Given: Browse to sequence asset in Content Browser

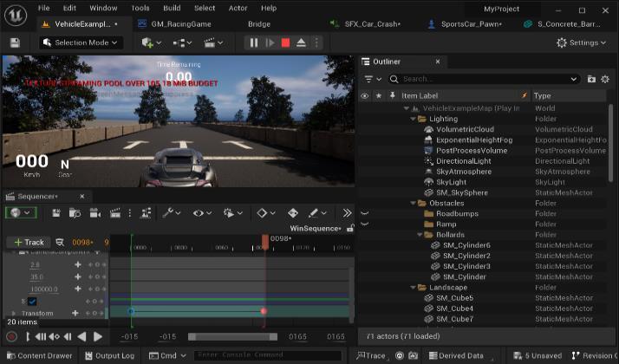Looking at the screenshot, I should click(75, 213).
